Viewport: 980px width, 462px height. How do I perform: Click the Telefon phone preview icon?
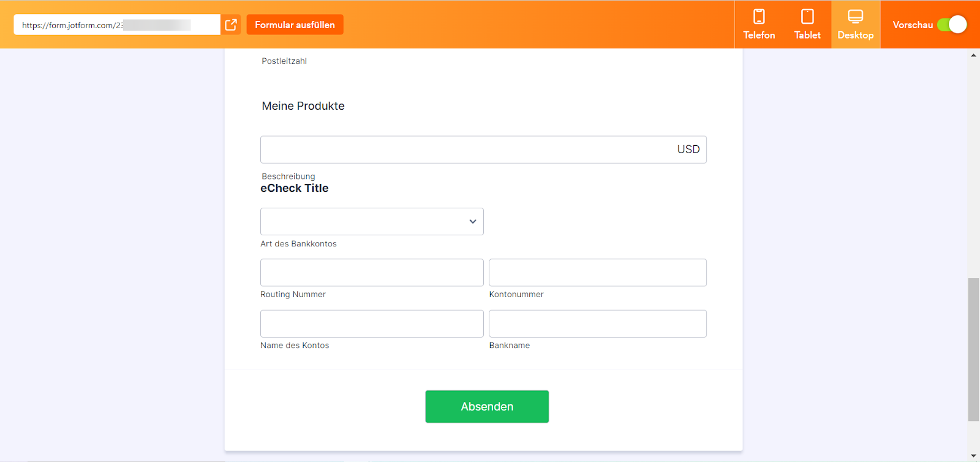coord(759,17)
